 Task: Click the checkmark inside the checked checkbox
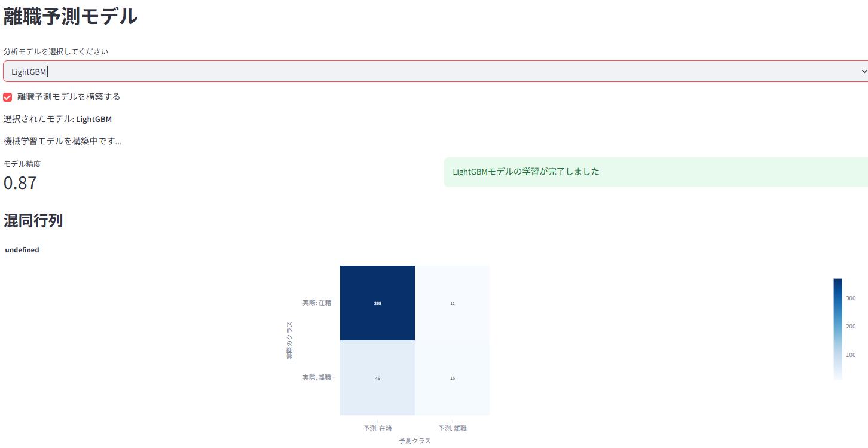click(x=7, y=96)
